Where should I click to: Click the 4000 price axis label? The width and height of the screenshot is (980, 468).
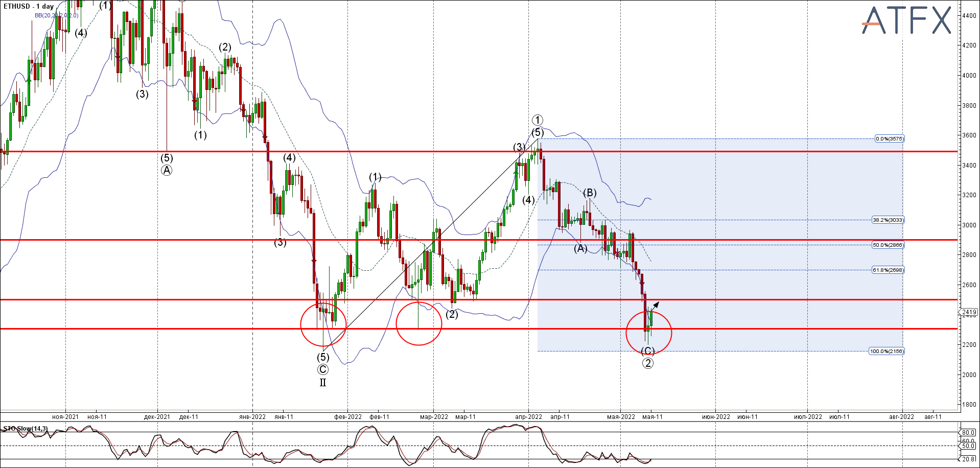click(969, 75)
